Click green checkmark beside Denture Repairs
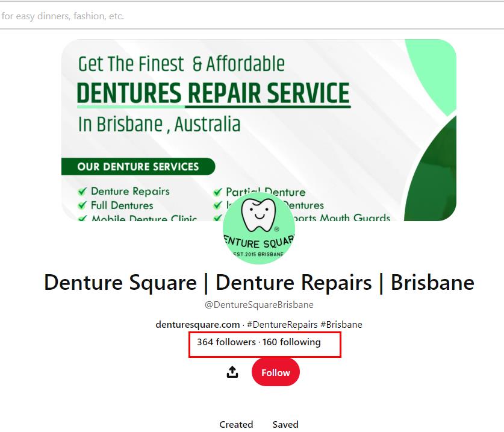 click(82, 192)
